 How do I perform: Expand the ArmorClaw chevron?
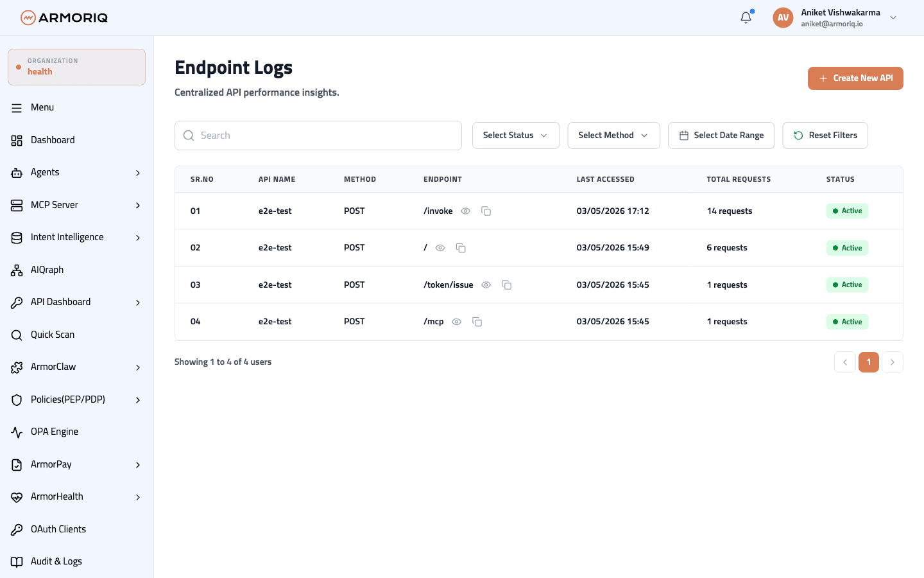tap(138, 367)
